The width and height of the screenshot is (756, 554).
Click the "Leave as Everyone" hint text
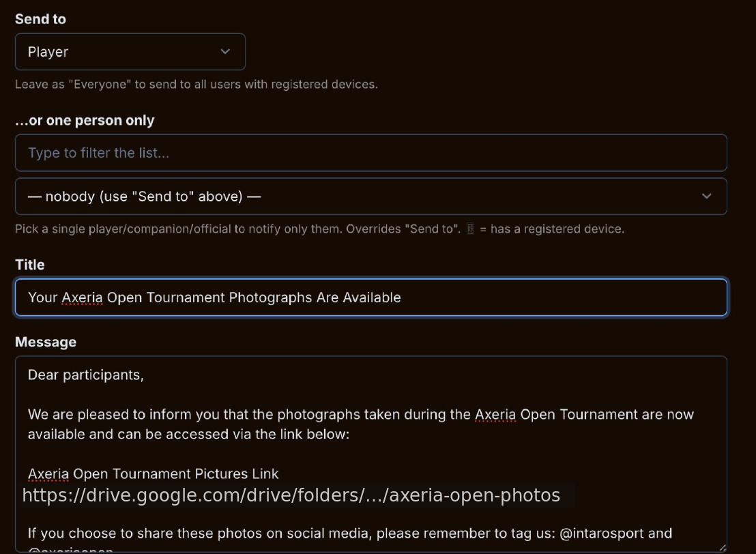(x=197, y=85)
